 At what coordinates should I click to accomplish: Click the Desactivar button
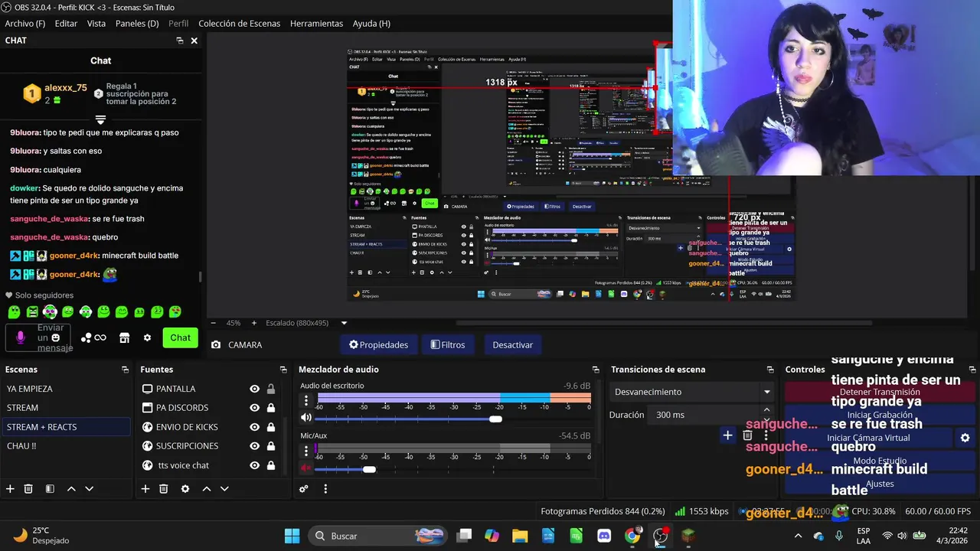point(512,345)
